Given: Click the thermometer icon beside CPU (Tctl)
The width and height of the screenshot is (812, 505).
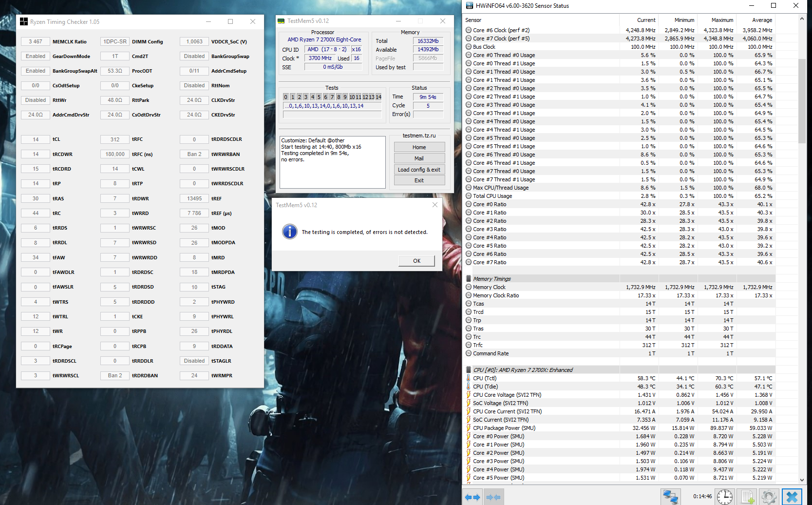Looking at the screenshot, I should (x=469, y=378).
